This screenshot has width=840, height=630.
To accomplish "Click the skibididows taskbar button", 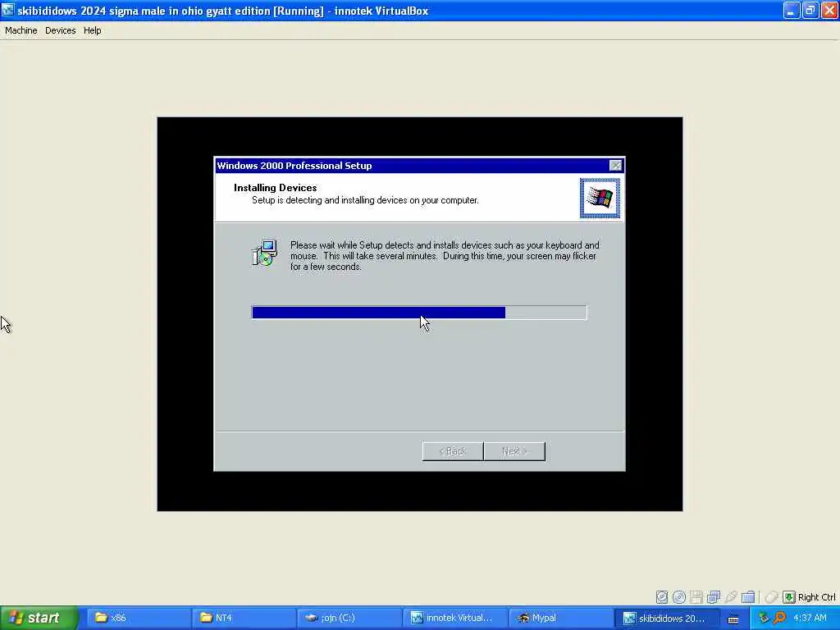I will point(665,618).
